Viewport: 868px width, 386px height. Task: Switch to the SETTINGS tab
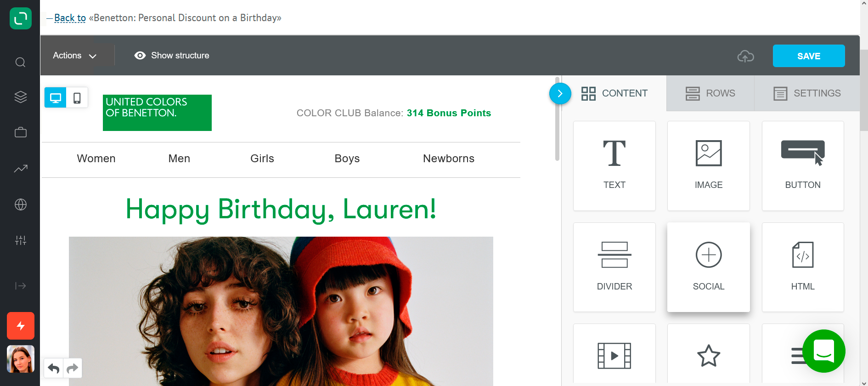pos(807,93)
